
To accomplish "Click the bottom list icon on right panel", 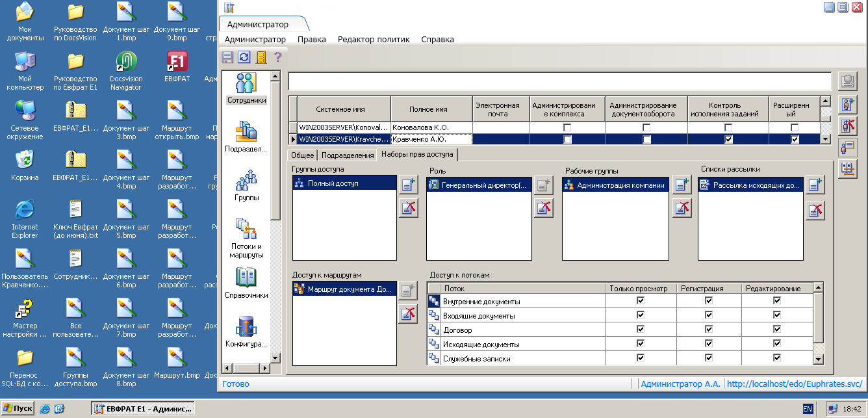I will coord(847,169).
